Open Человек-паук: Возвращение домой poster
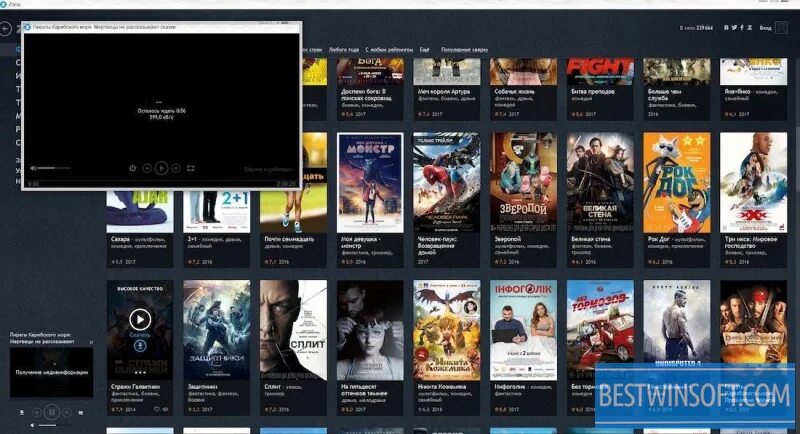This screenshot has height=434, width=800. [446, 183]
